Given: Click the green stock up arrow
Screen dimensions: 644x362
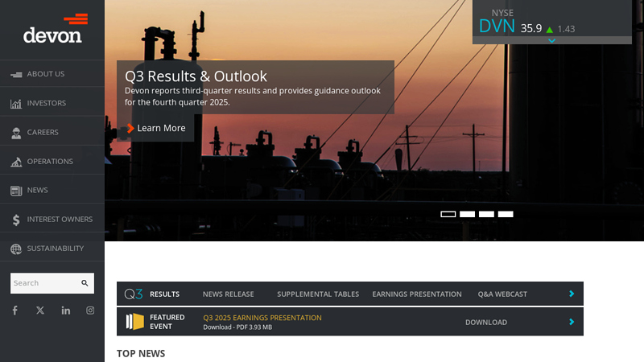Looking at the screenshot, I should coord(550,30).
